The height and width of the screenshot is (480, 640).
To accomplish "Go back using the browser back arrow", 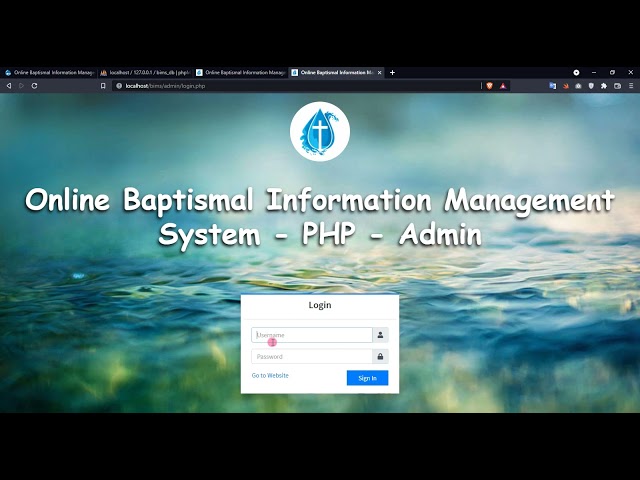I will coord(9,86).
